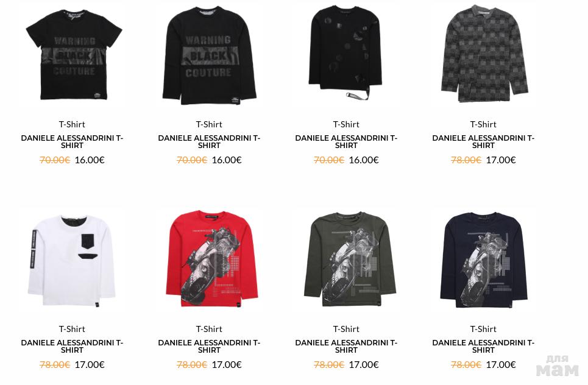View the grey checkered long-sleeve shirt
This screenshot has width=588, height=385.
click(x=484, y=54)
